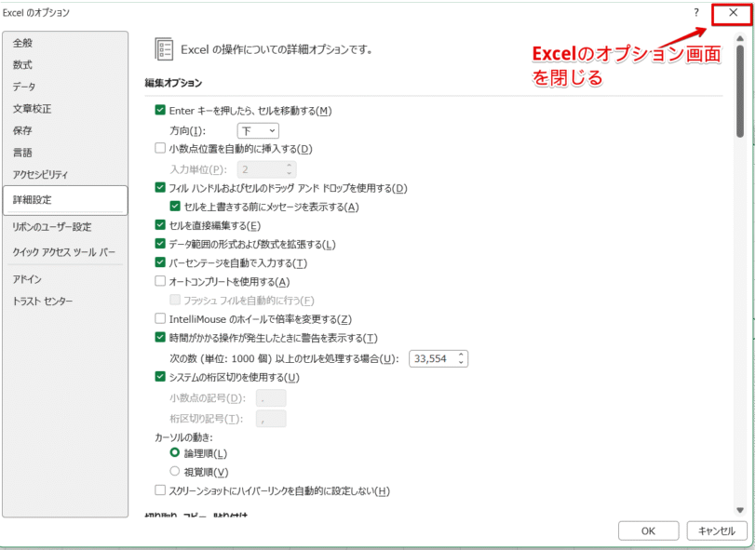Toggle パーセンテージを自動で入力する checkbox

coord(160,262)
